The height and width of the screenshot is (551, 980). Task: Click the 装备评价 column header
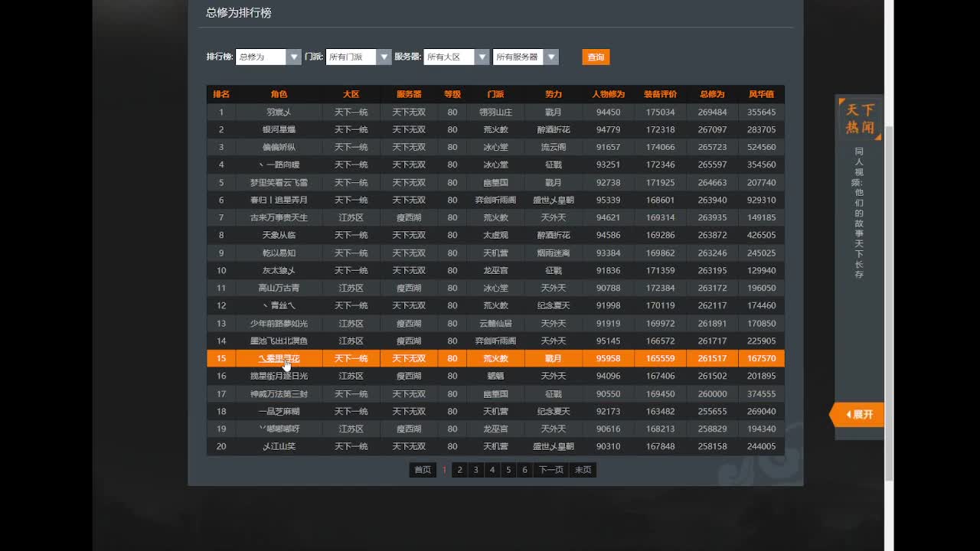pos(660,94)
